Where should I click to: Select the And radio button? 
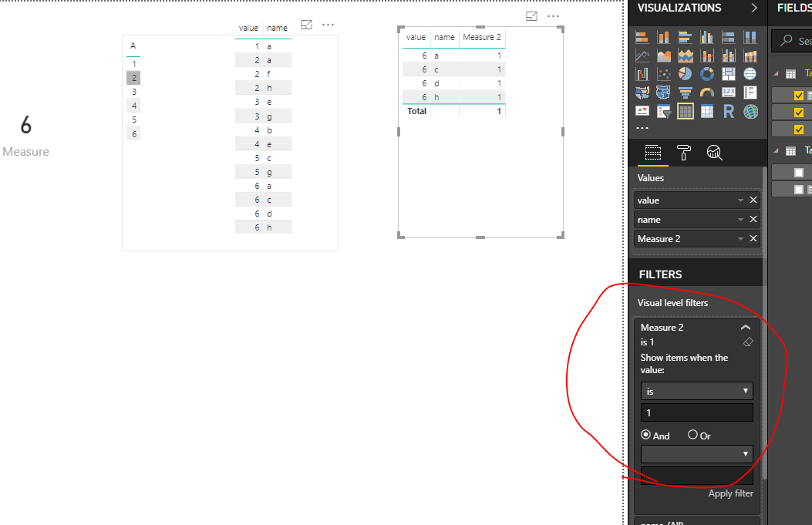[x=645, y=435]
